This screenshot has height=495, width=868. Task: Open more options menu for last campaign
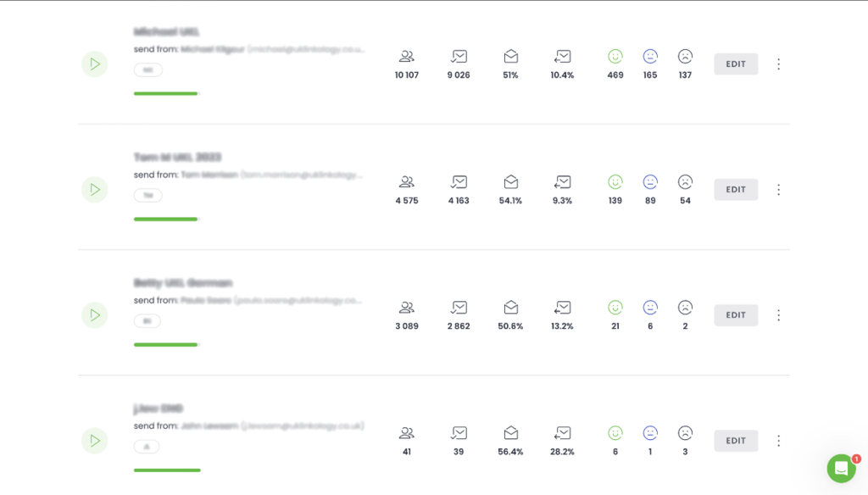(779, 441)
